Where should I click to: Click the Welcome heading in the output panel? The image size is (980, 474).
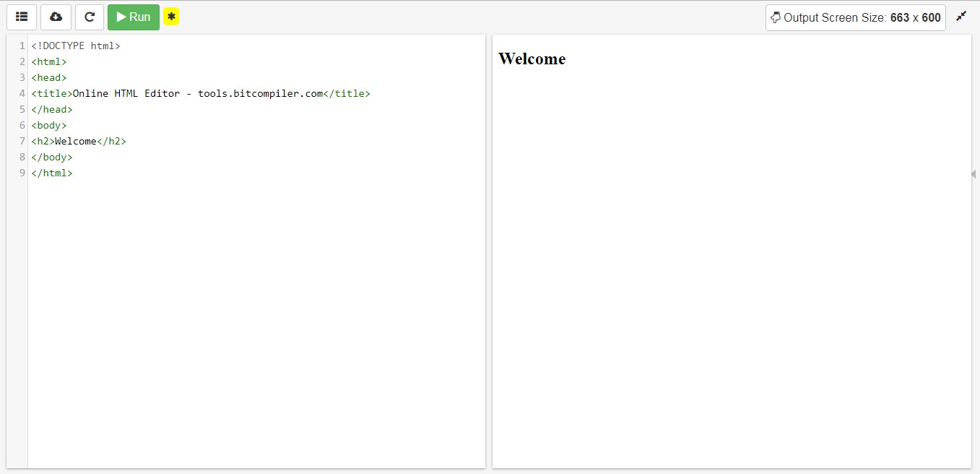pos(532,59)
